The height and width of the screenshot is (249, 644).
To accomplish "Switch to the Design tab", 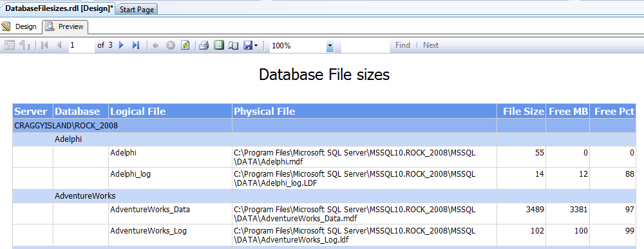I will 19,26.
